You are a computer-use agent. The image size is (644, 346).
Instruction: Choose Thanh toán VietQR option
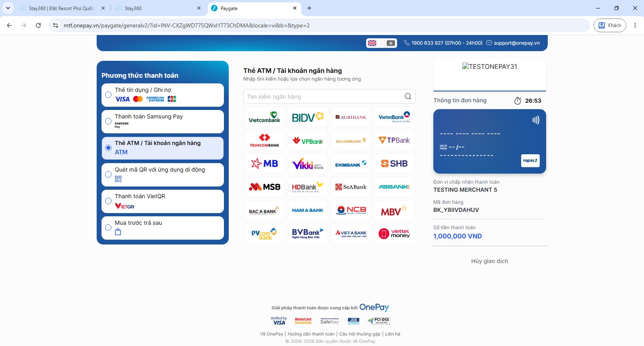pos(163,201)
